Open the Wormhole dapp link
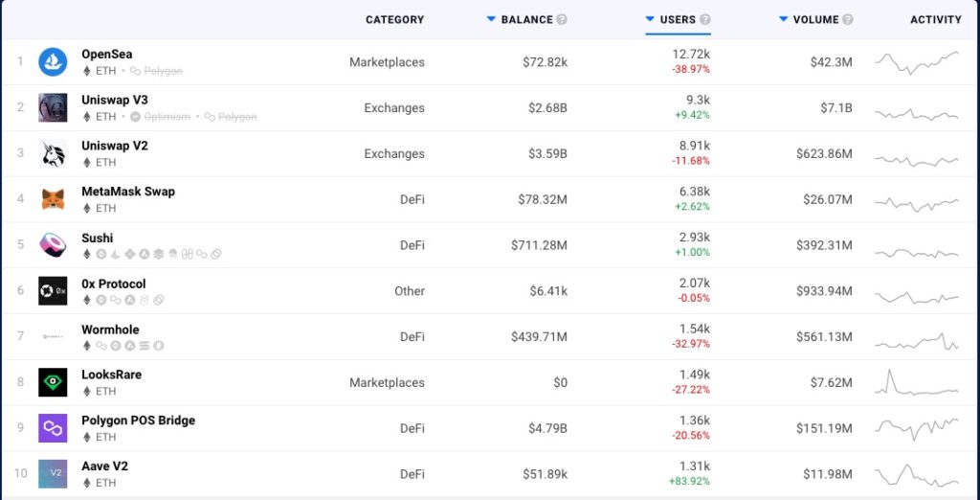980x500 pixels. (110, 330)
